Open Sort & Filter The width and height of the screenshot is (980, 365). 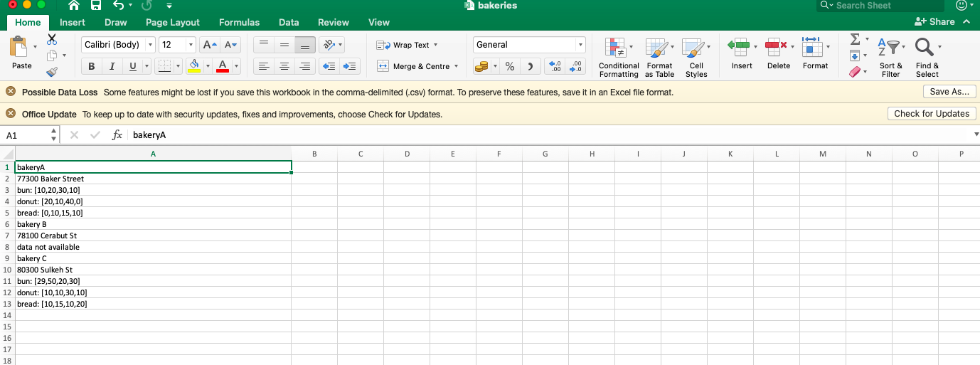point(890,57)
